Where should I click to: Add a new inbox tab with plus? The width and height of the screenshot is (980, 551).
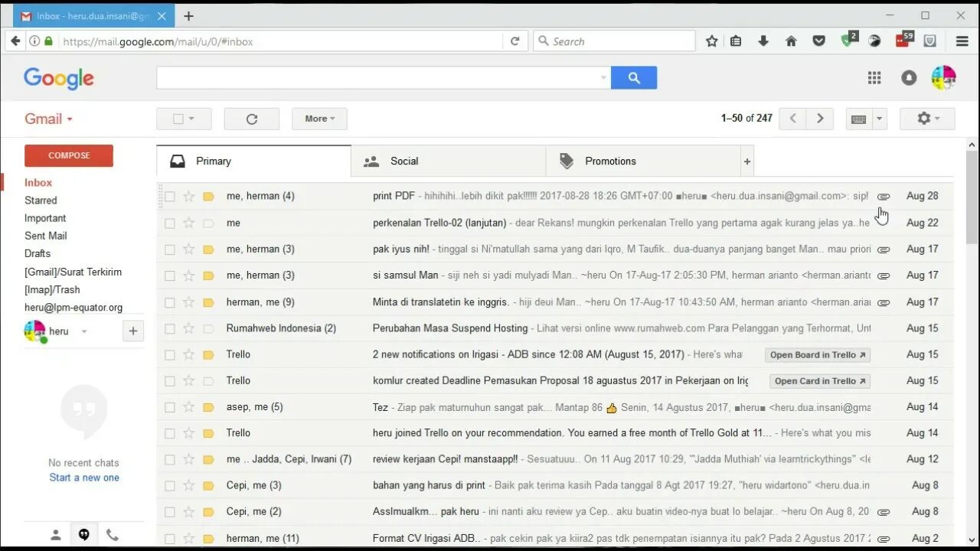[x=747, y=161]
